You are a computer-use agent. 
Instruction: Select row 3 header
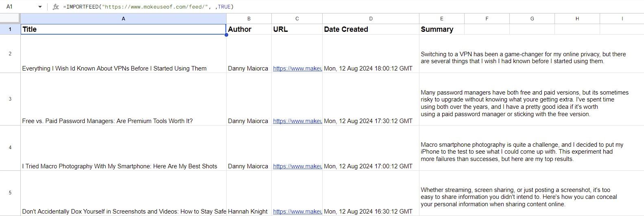[x=10, y=99]
